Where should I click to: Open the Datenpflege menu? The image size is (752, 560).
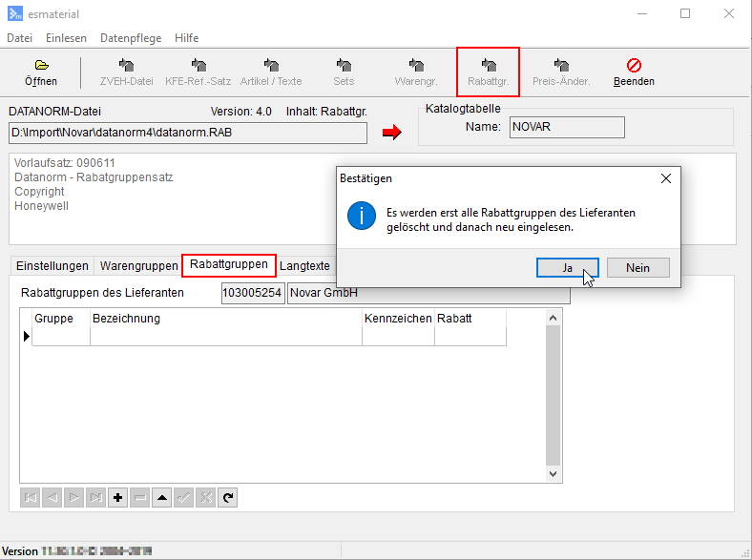coord(130,38)
